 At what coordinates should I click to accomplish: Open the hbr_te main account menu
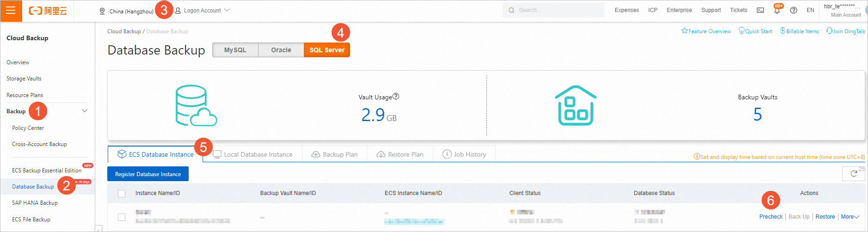point(843,11)
